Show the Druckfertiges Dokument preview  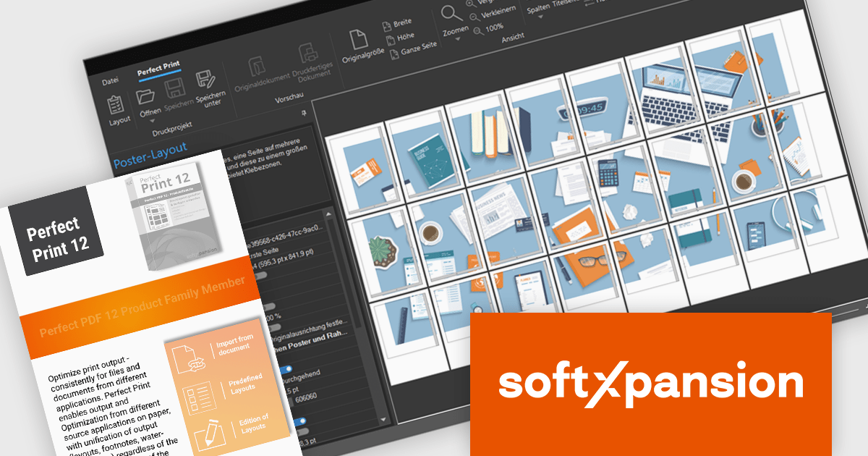309,55
